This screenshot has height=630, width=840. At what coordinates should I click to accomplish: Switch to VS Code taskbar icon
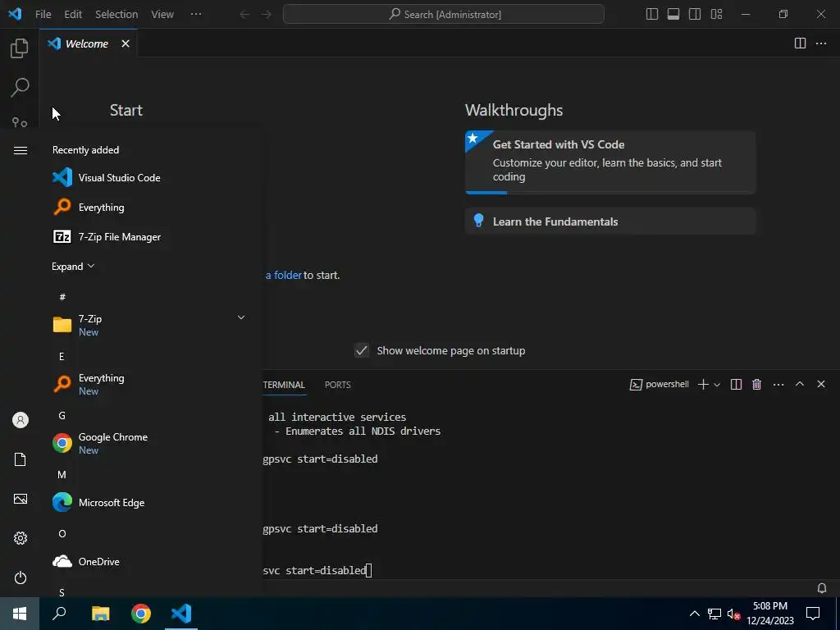pos(181,614)
